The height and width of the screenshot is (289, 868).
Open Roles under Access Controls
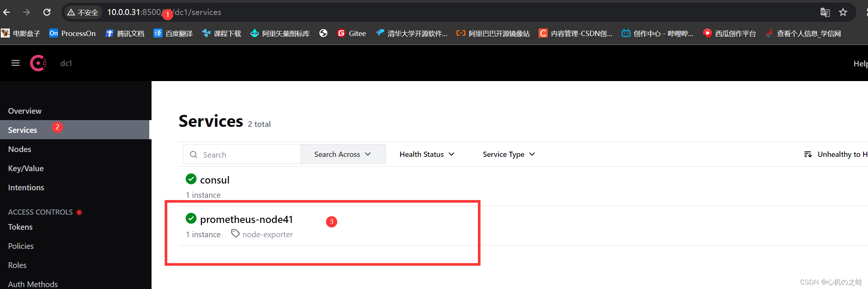[x=17, y=265]
